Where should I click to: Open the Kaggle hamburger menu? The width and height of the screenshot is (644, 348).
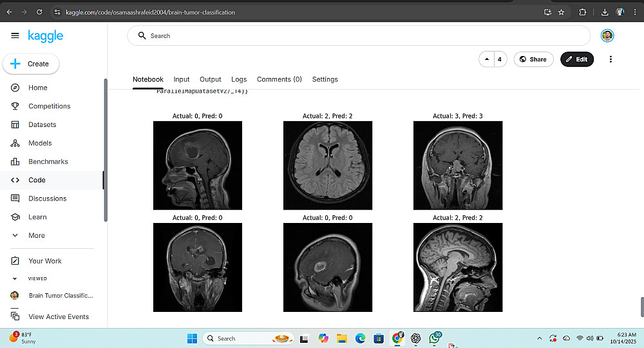point(15,35)
